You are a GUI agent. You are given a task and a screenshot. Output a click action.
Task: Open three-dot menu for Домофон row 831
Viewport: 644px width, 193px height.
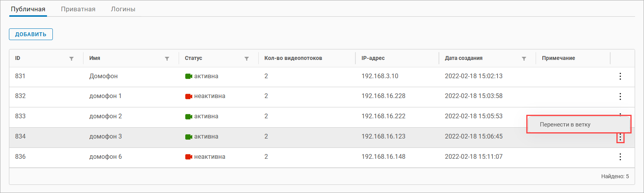(620, 76)
